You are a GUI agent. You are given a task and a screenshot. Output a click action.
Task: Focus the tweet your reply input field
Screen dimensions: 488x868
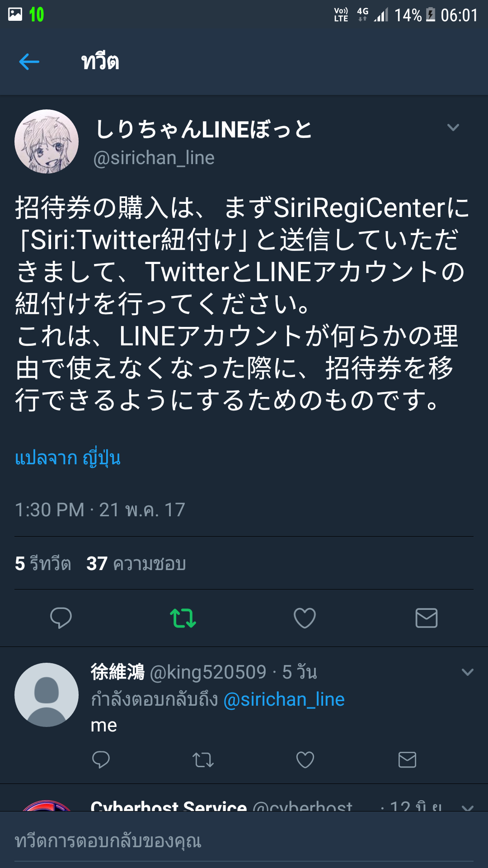point(244,841)
